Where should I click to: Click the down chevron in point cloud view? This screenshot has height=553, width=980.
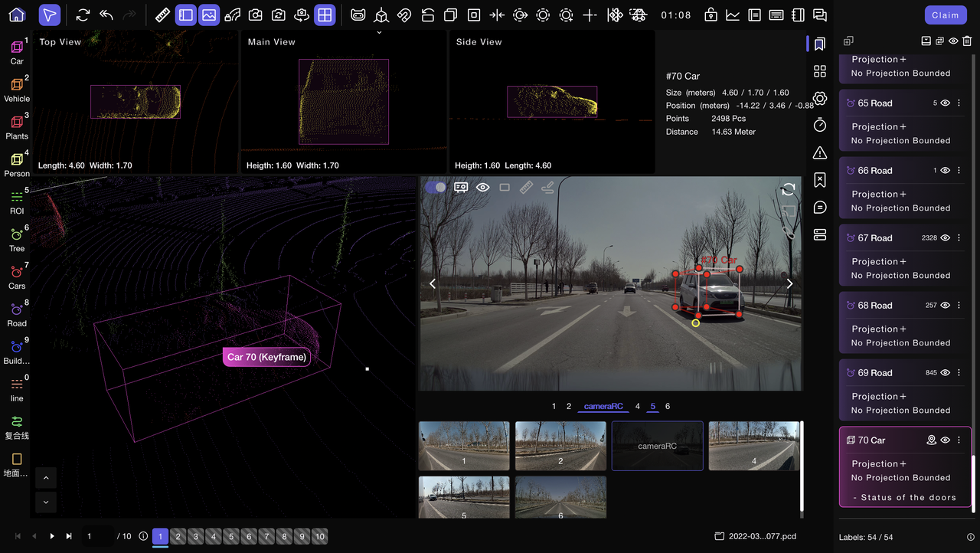[x=45, y=502]
